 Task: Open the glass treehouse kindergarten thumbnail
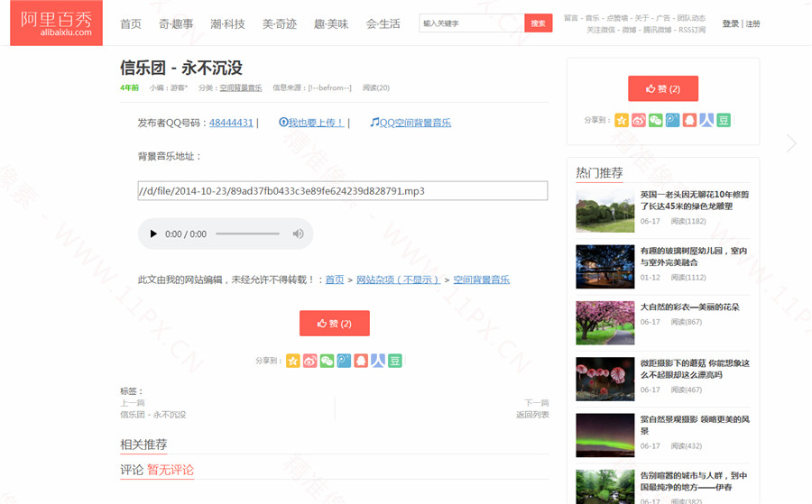coord(604,267)
